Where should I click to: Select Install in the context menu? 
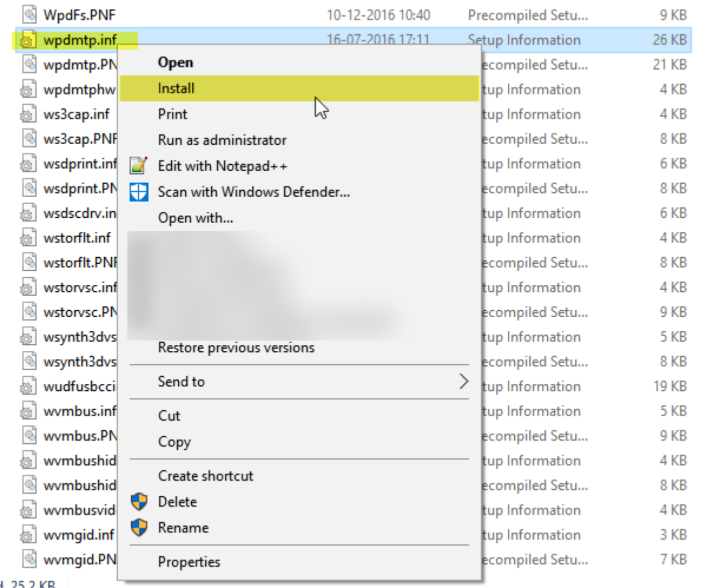point(299,88)
